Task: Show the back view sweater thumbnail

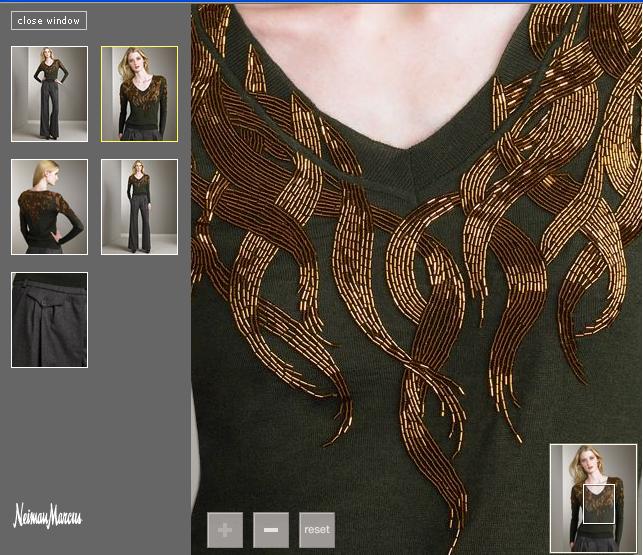Action: tap(49, 206)
